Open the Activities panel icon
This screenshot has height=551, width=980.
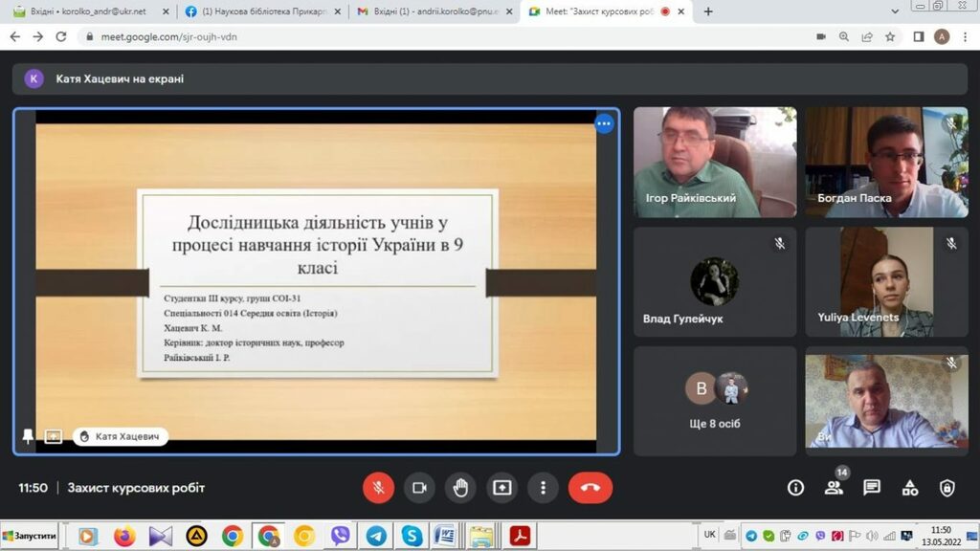(909, 488)
